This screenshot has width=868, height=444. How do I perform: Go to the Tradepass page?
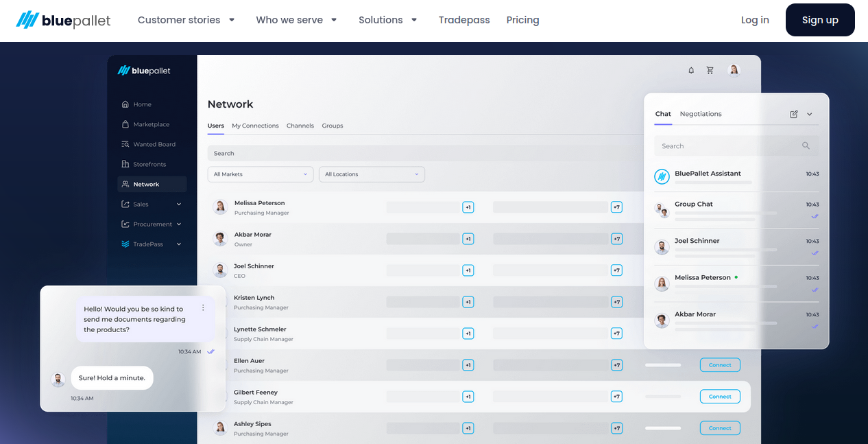click(464, 20)
